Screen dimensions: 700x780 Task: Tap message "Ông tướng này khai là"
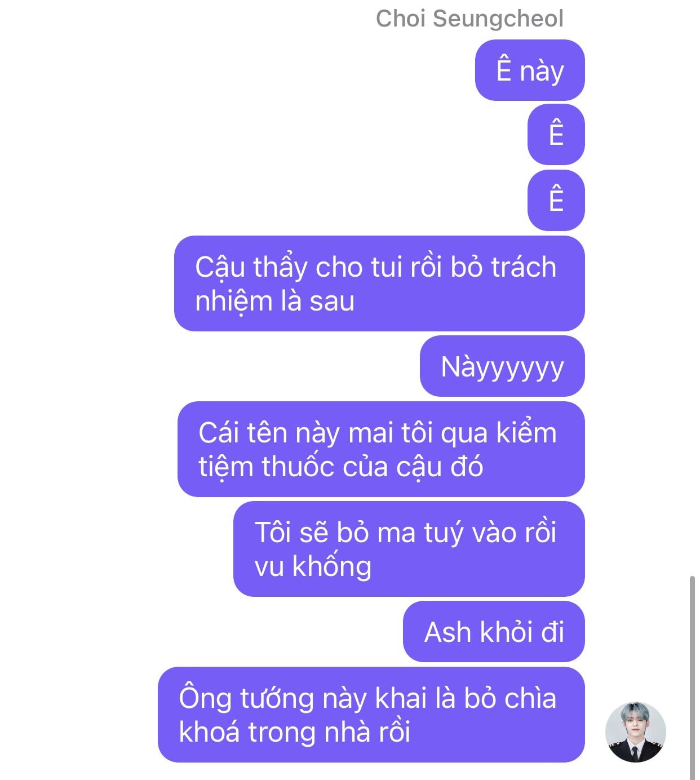371,715
